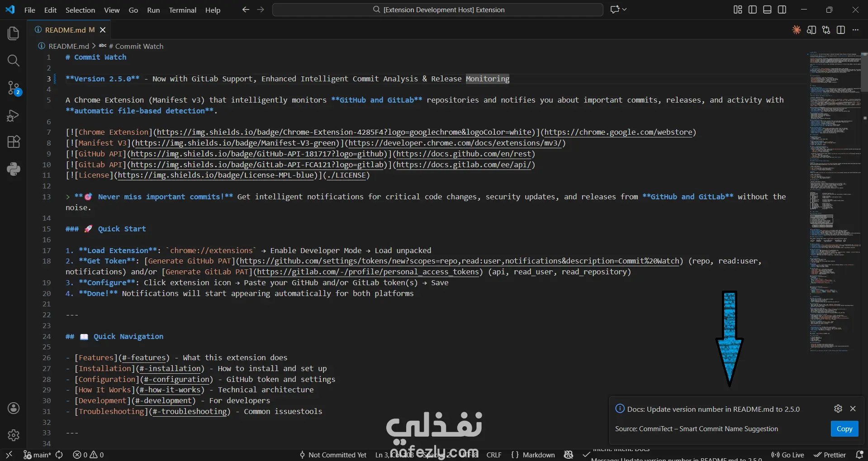Open the Run and Debug view
The image size is (868, 461).
pos(14,116)
